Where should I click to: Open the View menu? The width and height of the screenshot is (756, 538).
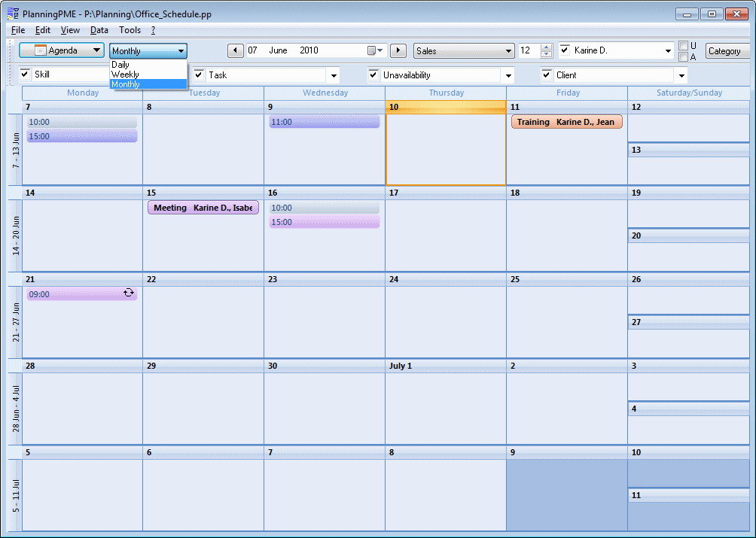click(70, 30)
